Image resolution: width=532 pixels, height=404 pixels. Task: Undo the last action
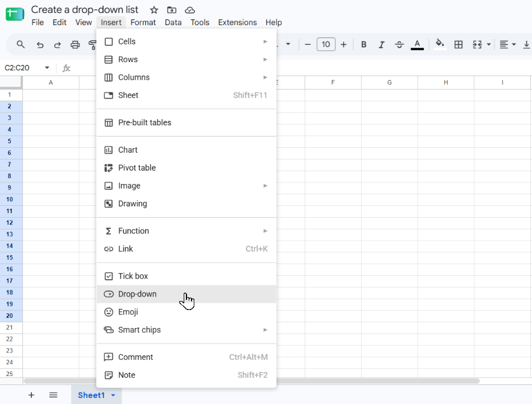tap(40, 44)
